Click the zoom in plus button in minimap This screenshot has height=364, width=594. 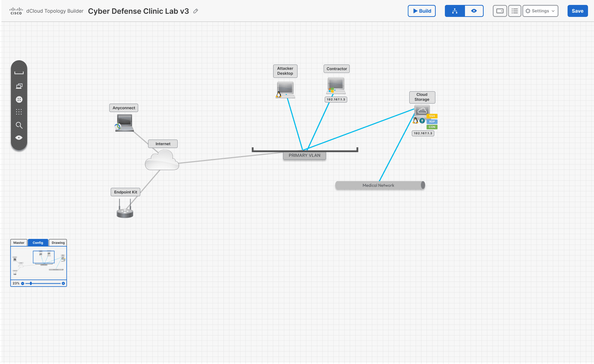63,283
